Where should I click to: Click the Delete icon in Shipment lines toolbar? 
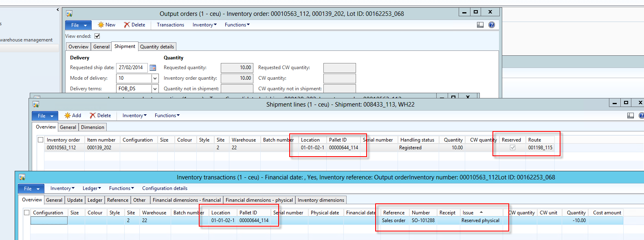coord(93,116)
